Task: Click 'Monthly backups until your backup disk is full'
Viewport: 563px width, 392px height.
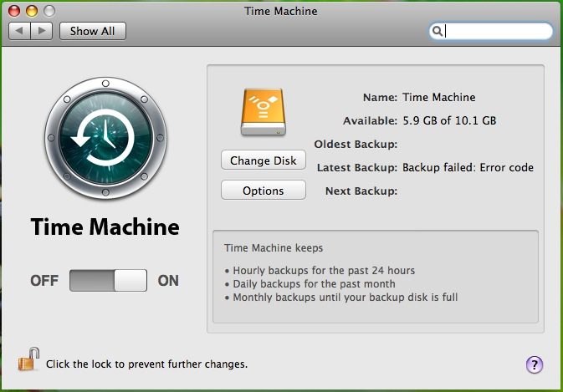Action: 345,298
